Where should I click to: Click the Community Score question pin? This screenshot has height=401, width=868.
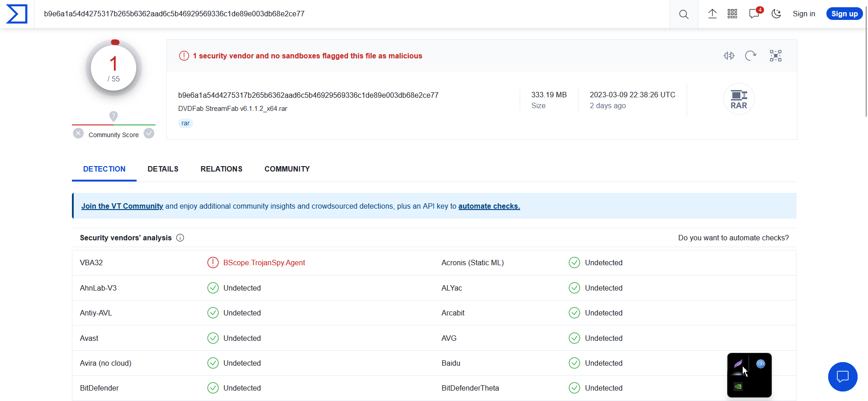(114, 116)
